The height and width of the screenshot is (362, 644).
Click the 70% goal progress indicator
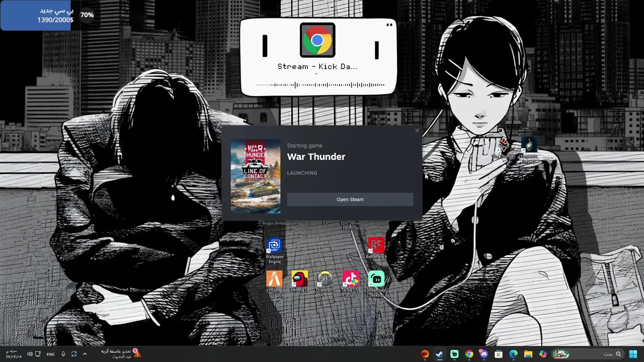pos(87,15)
